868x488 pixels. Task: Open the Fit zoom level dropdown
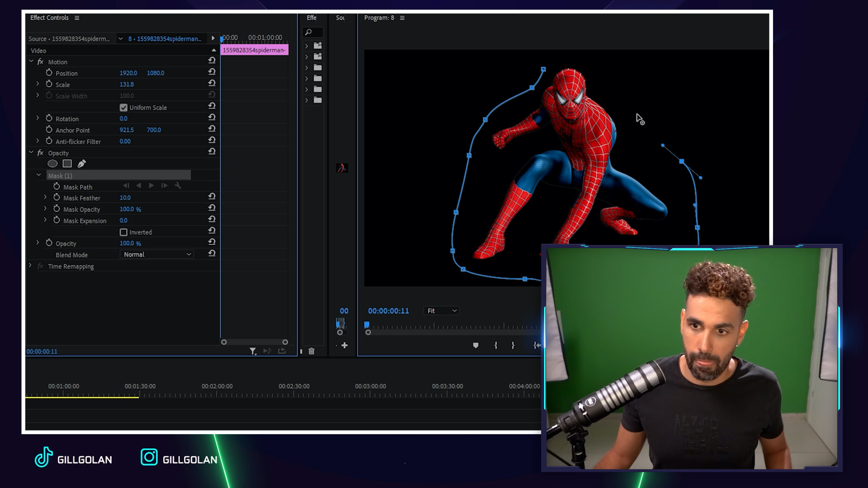[441, 311]
